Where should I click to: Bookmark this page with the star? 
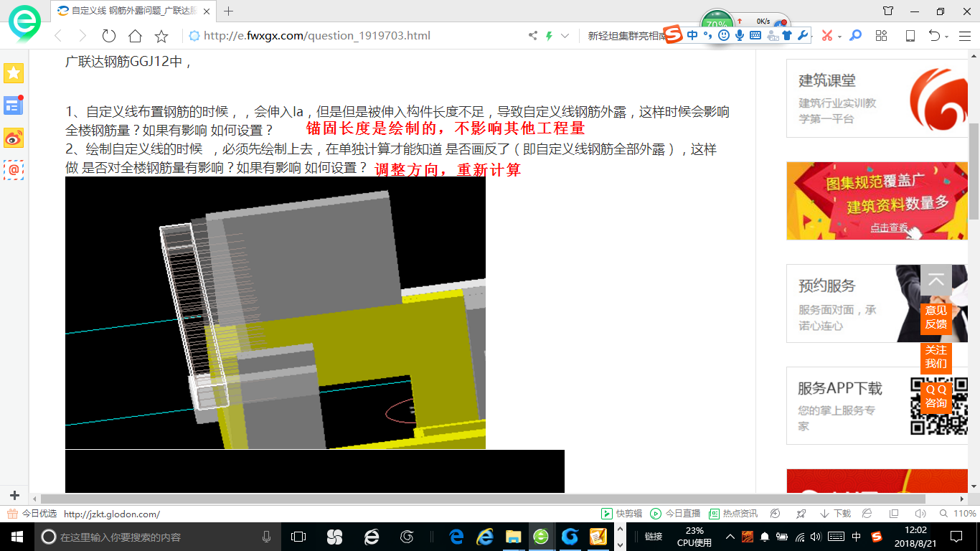(x=161, y=36)
